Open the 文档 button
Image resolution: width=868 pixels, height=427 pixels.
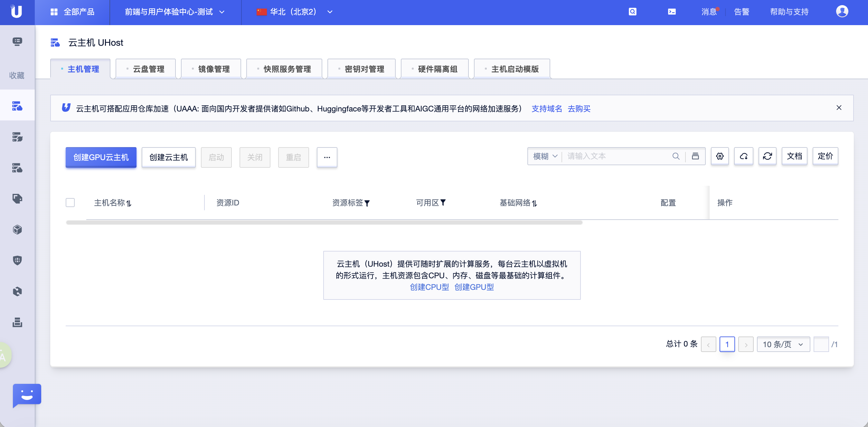tap(794, 156)
